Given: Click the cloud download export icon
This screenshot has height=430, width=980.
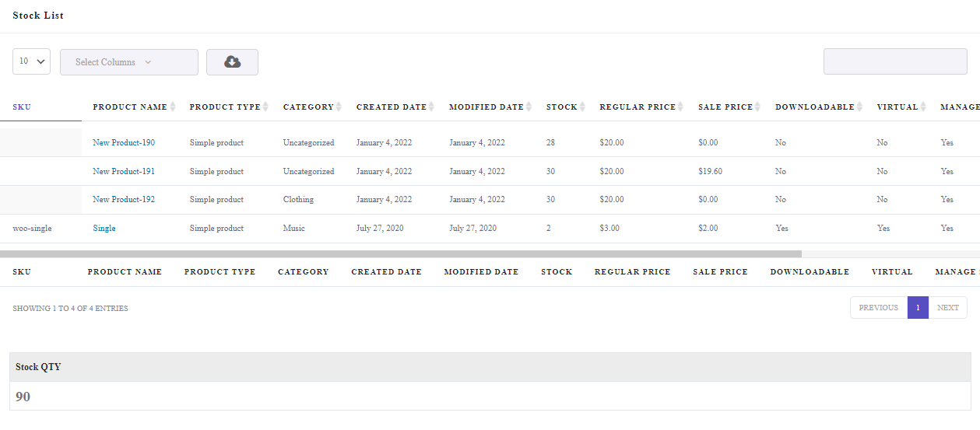Looking at the screenshot, I should coord(232,62).
